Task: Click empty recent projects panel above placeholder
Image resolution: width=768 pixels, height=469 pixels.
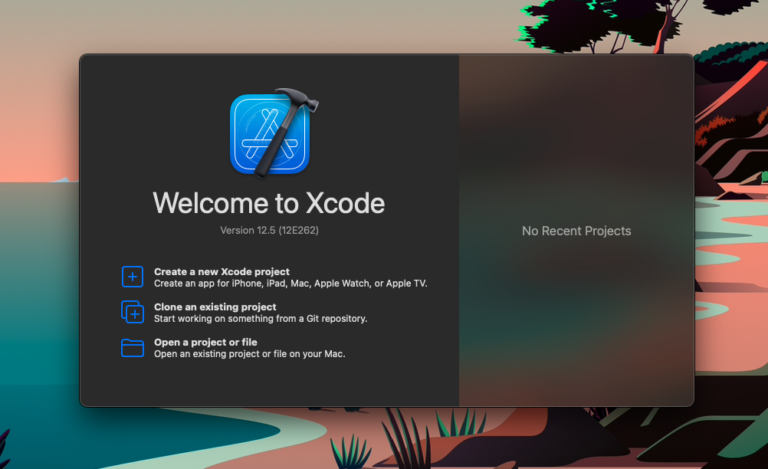Action: tap(576, 137)
